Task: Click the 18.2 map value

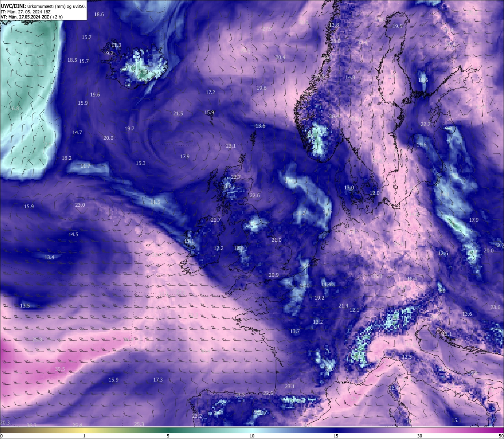Action: [67, 158]
